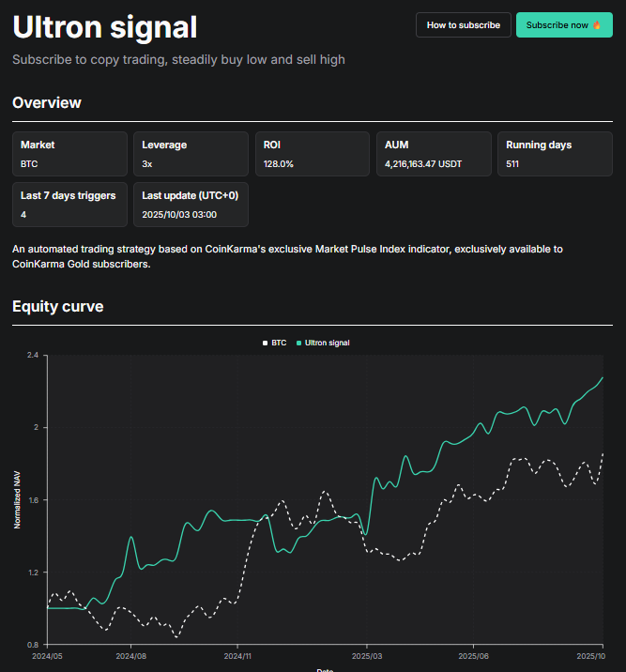Click the fire icon on Subscribe now
This screenshot has height=672, width=626.
pos(595,25)
